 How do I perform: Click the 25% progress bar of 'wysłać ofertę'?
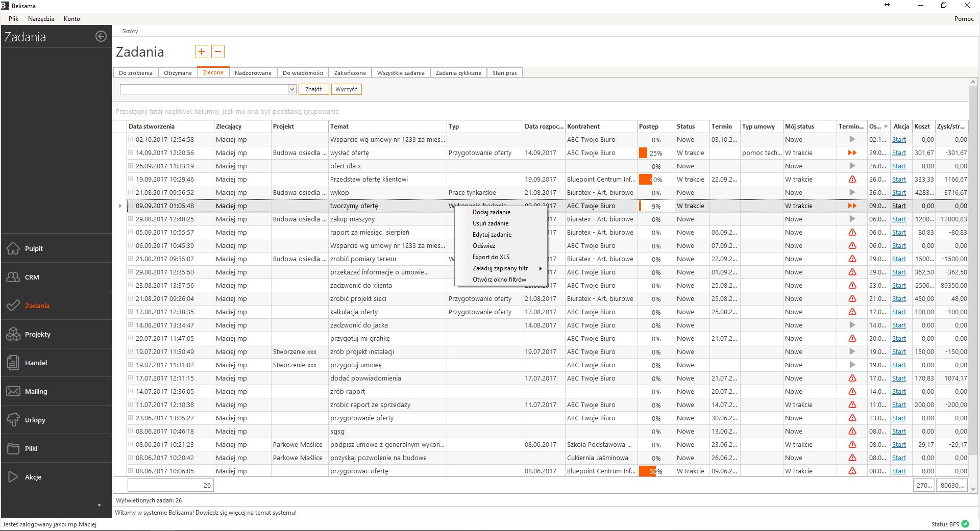pyautogui.click(x=655, y=153)
